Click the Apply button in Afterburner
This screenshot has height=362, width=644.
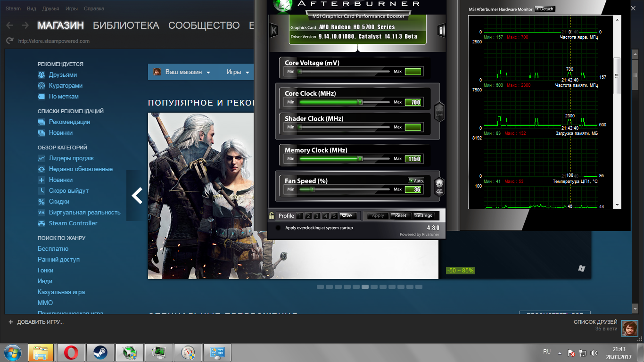(378, 216)
